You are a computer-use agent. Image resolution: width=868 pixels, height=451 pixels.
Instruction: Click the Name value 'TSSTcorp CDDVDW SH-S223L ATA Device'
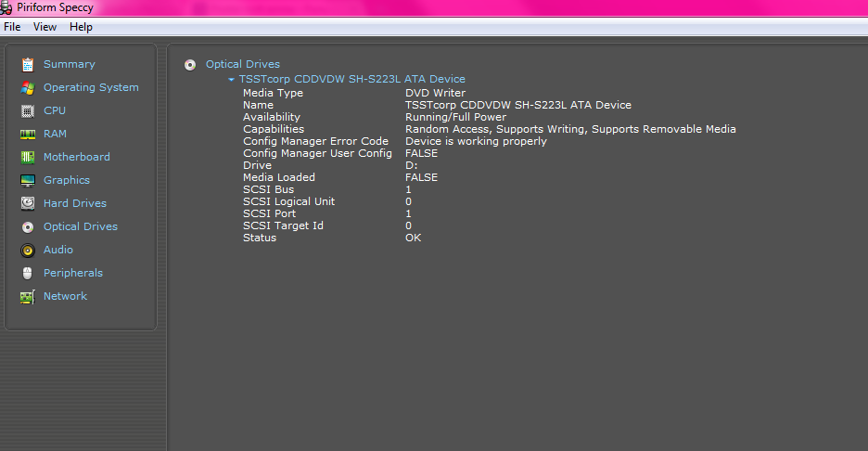click(518, 105)
